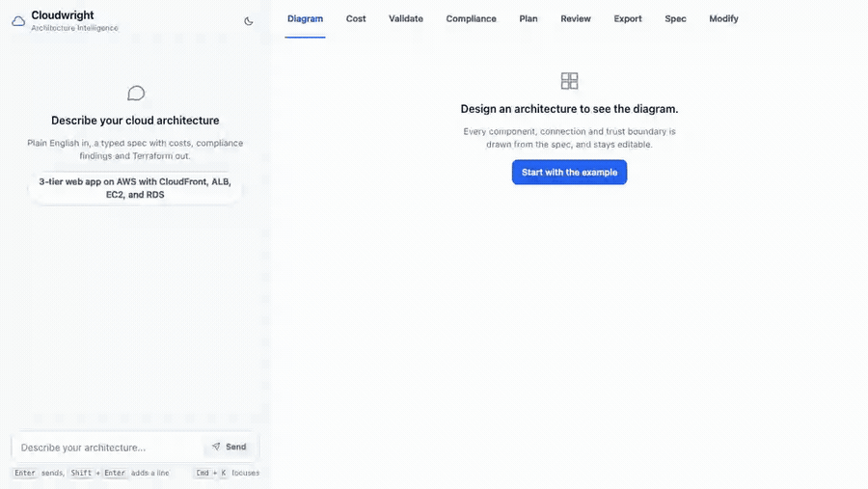Click the paper plane send icon

[216, 447]
